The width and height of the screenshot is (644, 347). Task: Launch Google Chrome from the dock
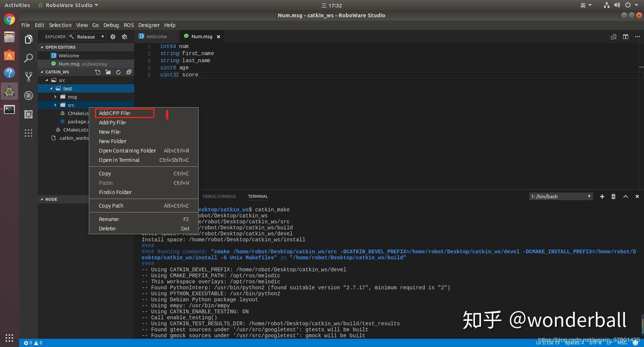(9, 19)
